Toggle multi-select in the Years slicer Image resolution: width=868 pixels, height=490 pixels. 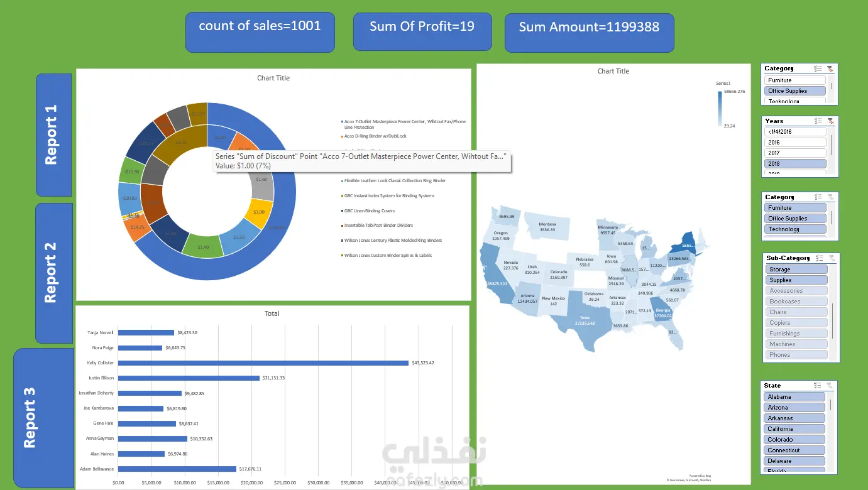[x=818, y=121]
